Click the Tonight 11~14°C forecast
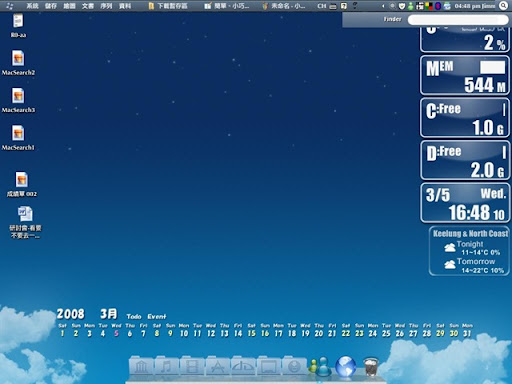Image resolution: width=512 pixels, height=384 pixels. coord(472,248)
